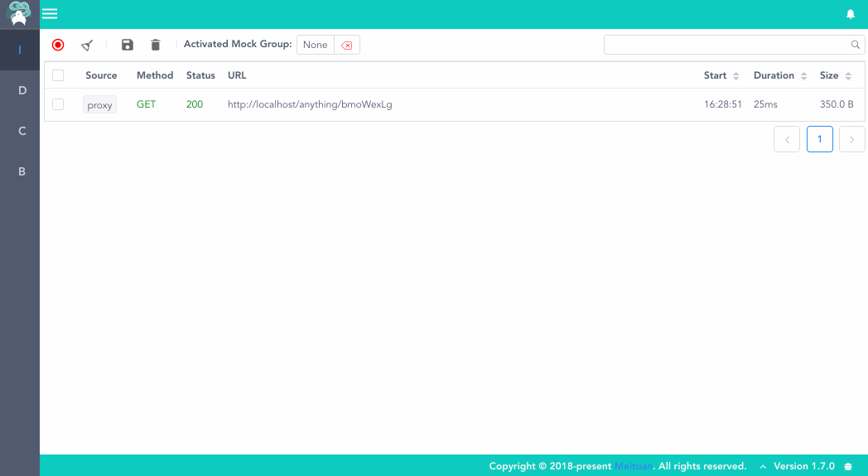Go to next page of flows
868x476 pixels.
(x=852, y=139)
